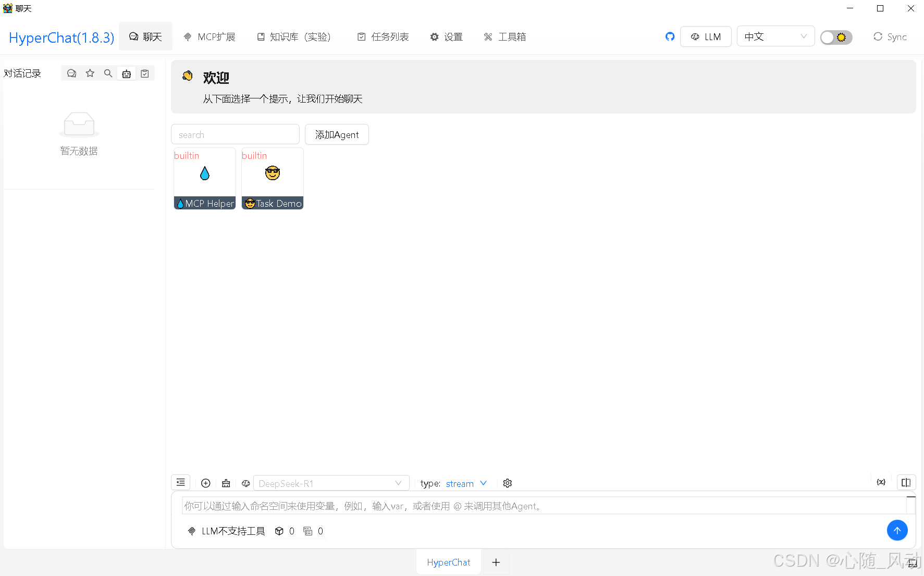Click the brain icon before DeepSeek-R1
Viewport: 924px width, 576px height.
(246, 483)
